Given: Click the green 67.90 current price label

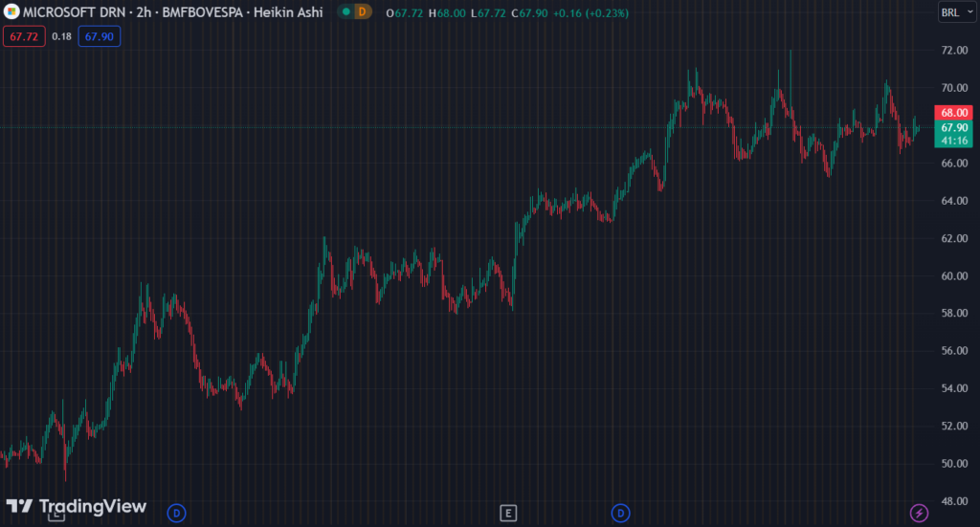Looking at the screenshot, I should (954, 127).
